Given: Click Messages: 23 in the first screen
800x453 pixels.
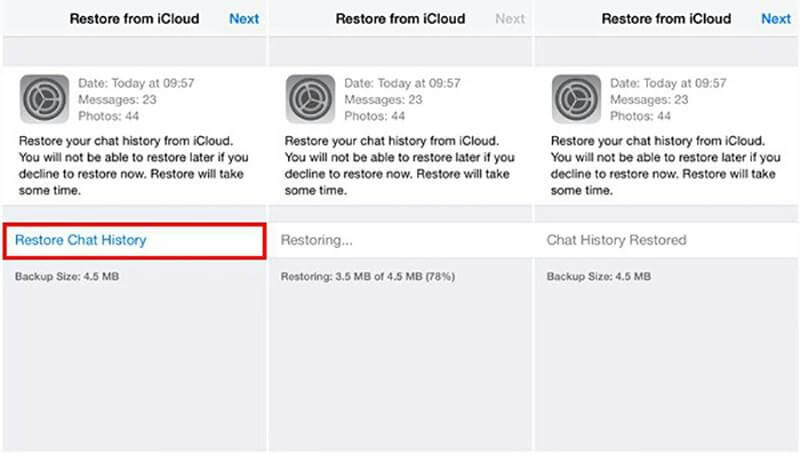Looking at the screenshot, I should point(117,99).
